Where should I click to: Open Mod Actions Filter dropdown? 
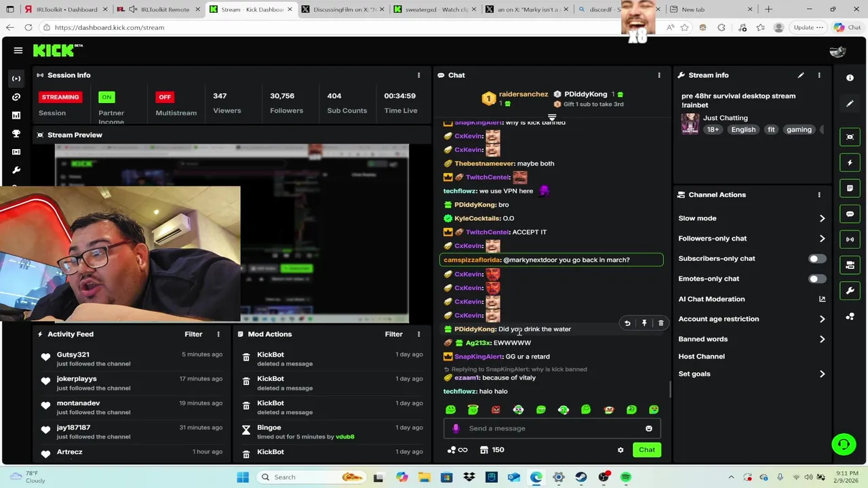coord(393,334)
